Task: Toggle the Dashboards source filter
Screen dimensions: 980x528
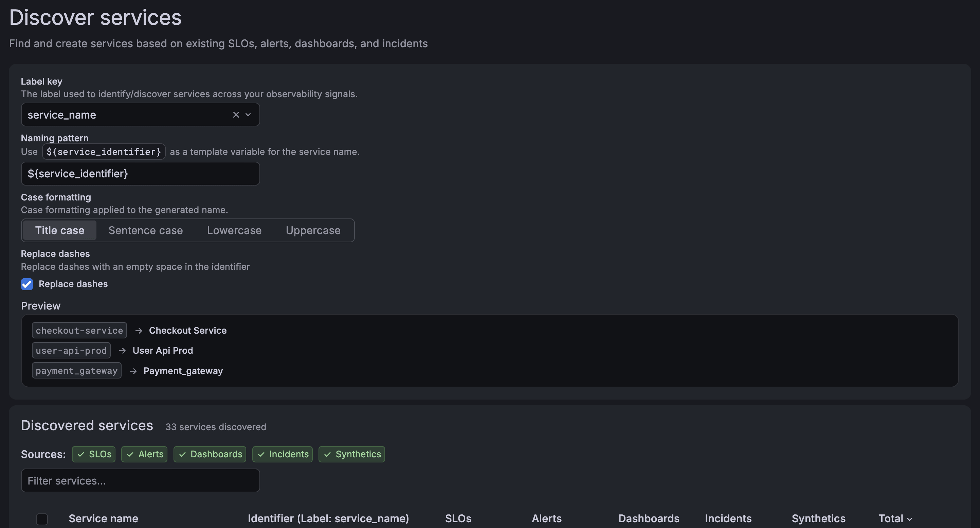Action: coord(210,454)
